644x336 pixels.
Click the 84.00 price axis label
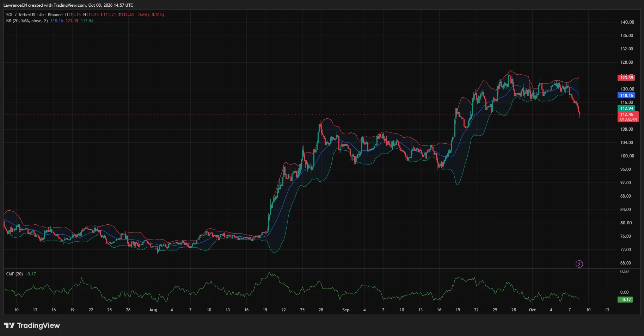[626, 210]
